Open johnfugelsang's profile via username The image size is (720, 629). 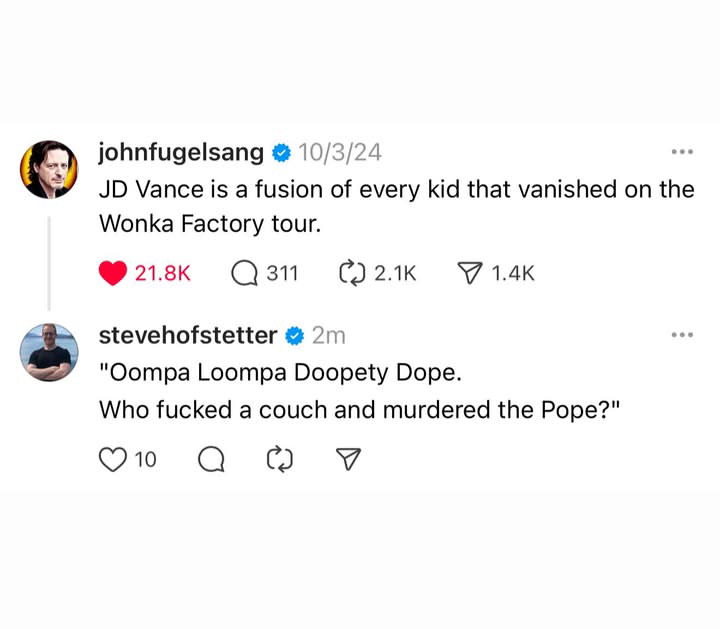181,153
